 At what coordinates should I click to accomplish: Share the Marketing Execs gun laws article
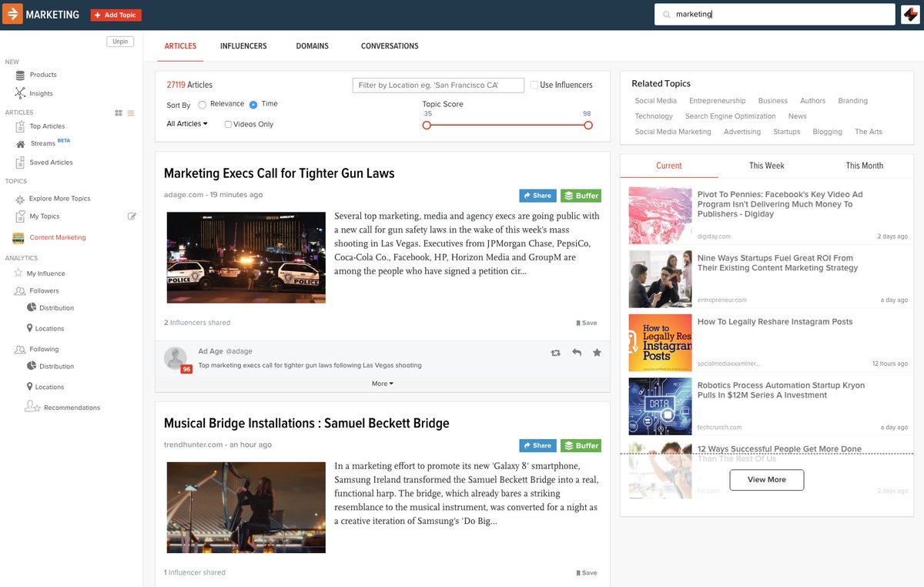pos(537,196)
